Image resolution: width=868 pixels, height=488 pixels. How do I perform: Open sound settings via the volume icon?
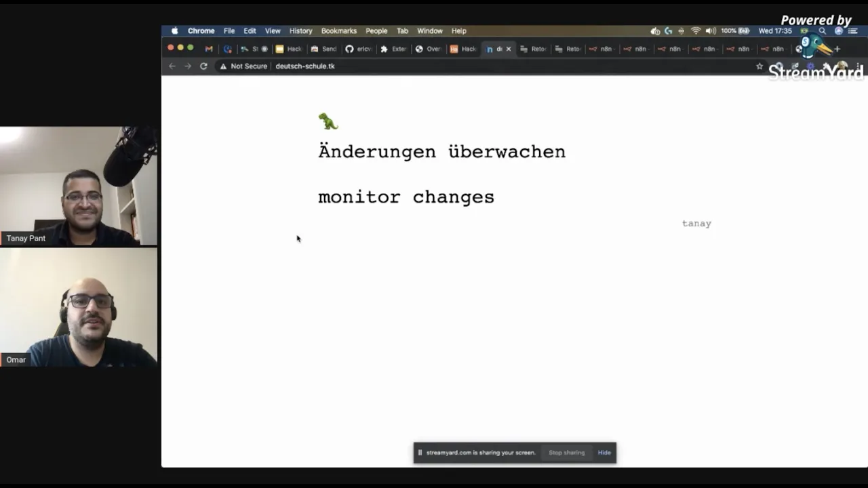coord(710,30)
